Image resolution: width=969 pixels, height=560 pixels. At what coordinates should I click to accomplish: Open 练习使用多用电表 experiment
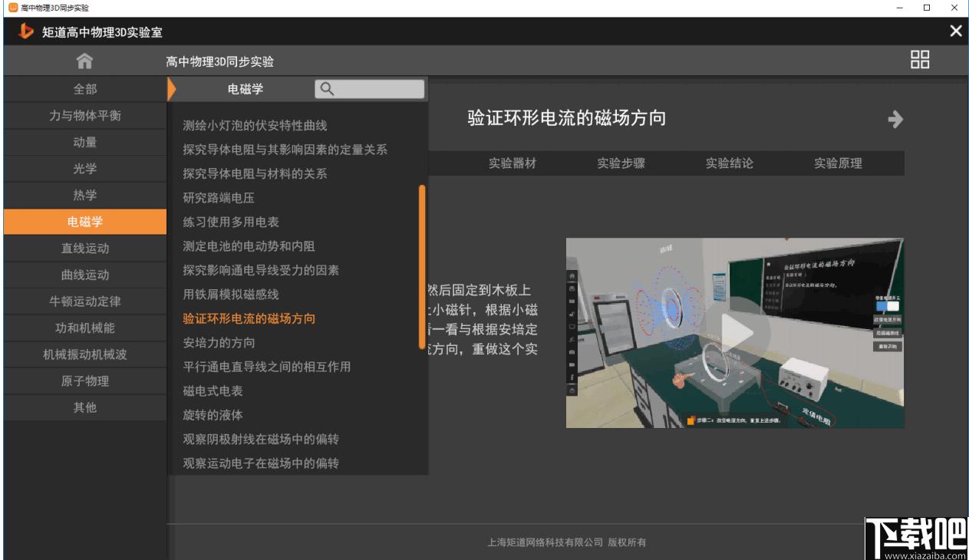[231, 222]
